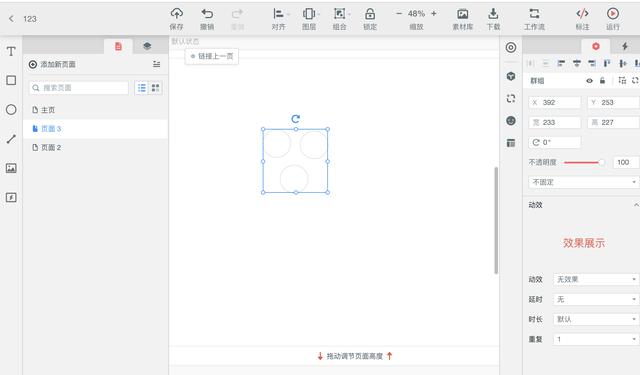Click the rotate handle above selection
Screen dimensions: 640x375
pyautogui.click(x=296, y=119)
